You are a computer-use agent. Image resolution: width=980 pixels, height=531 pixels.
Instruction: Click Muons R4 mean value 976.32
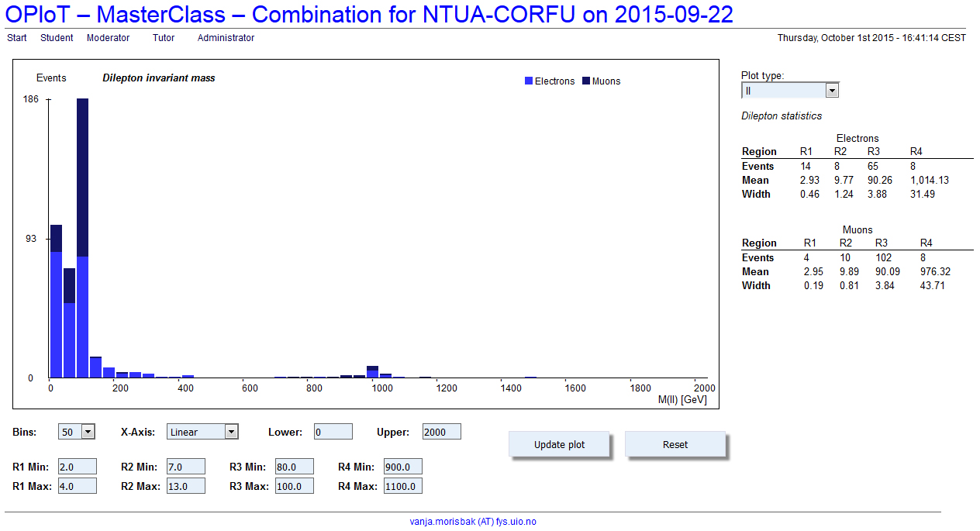coord(935,272)
